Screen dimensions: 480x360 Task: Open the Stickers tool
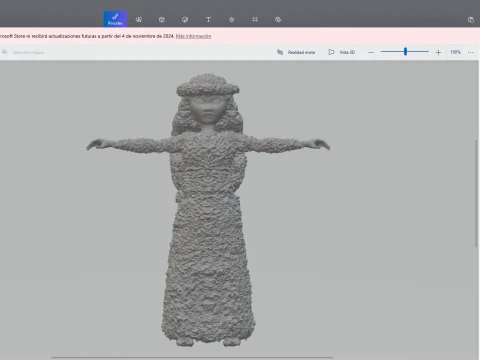(x=185, y=20)
